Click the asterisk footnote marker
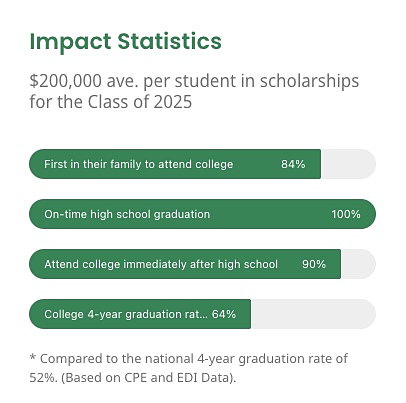Screen dimensions: 406x403 32,358
